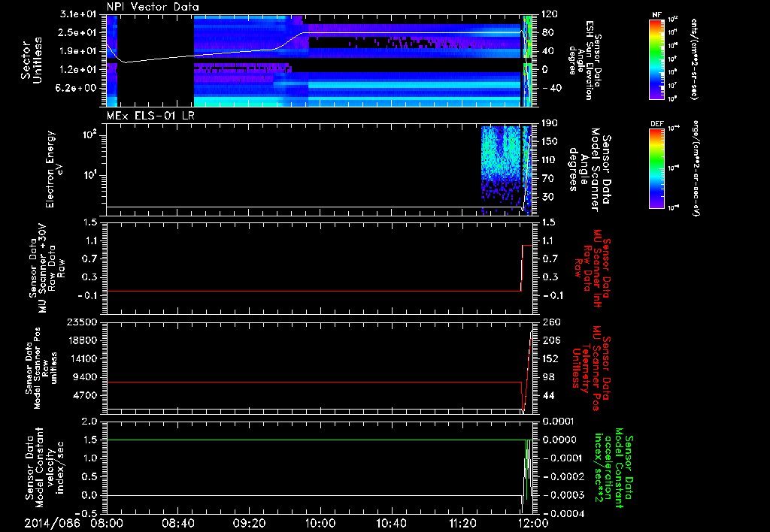This screenshot has width=770, height=532.
Task: Click the 190 scanner angle tick label
Action: (x=550, y=123)
